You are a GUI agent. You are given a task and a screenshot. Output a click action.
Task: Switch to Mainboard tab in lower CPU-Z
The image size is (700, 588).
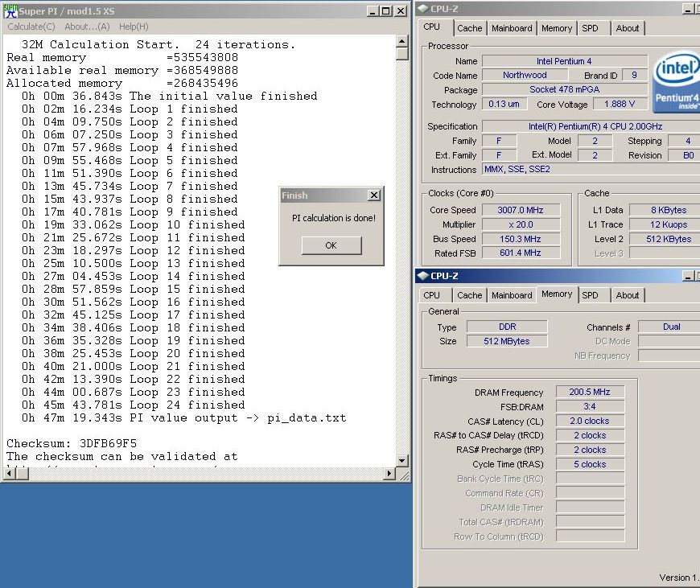(512, 295)
